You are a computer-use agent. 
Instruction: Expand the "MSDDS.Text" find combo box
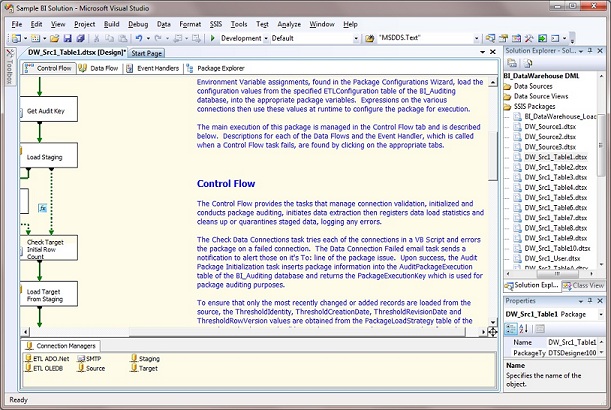(x=477, y=38)
